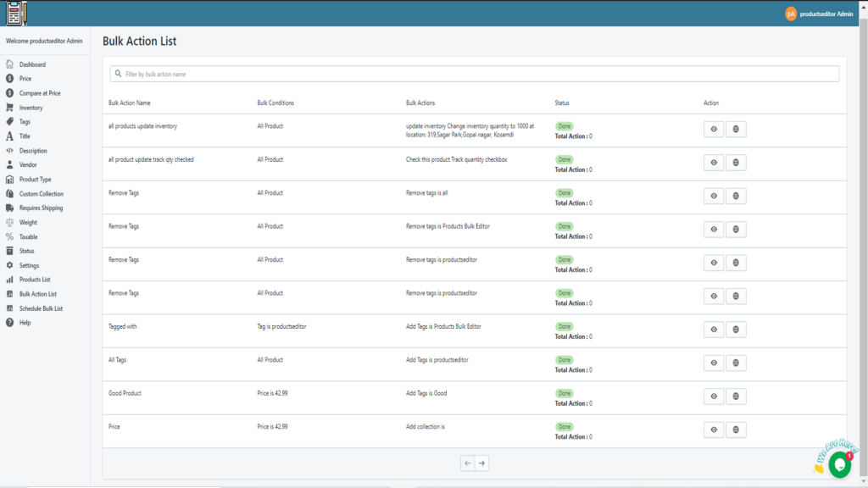This screenshot has width=868, height=488.
Task: Click eye button on the 'Tagged with' row
Action: click(x=714, y=330)
